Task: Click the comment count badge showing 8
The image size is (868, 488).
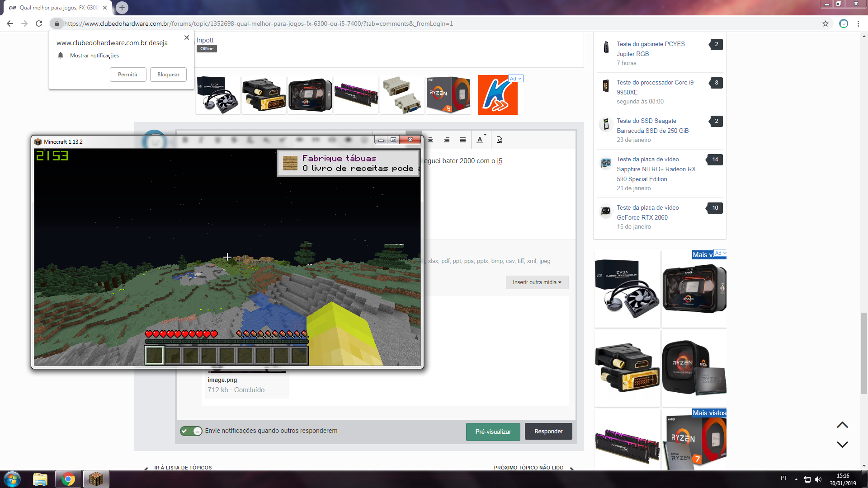Action: coord(716,83)
